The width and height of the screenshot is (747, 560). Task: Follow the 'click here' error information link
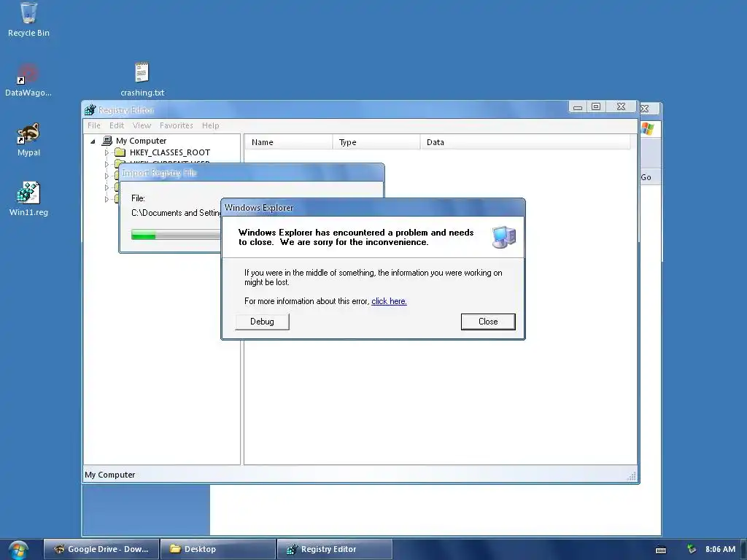click(x=389, y=301)
